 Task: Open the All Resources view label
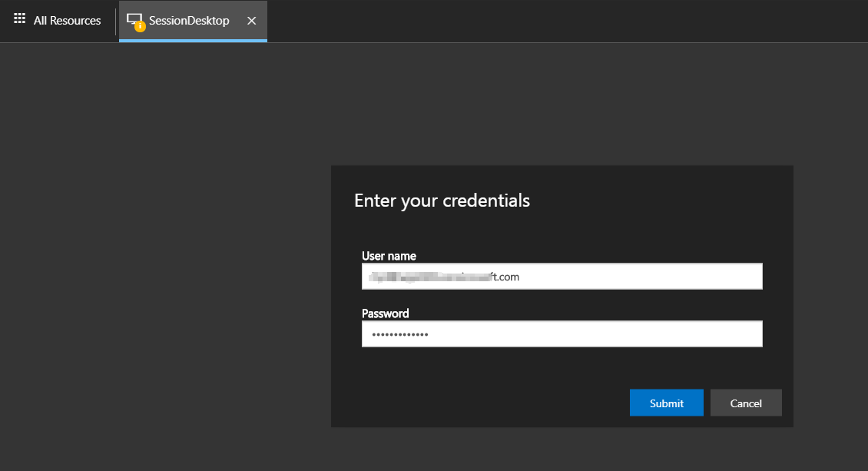67,21
